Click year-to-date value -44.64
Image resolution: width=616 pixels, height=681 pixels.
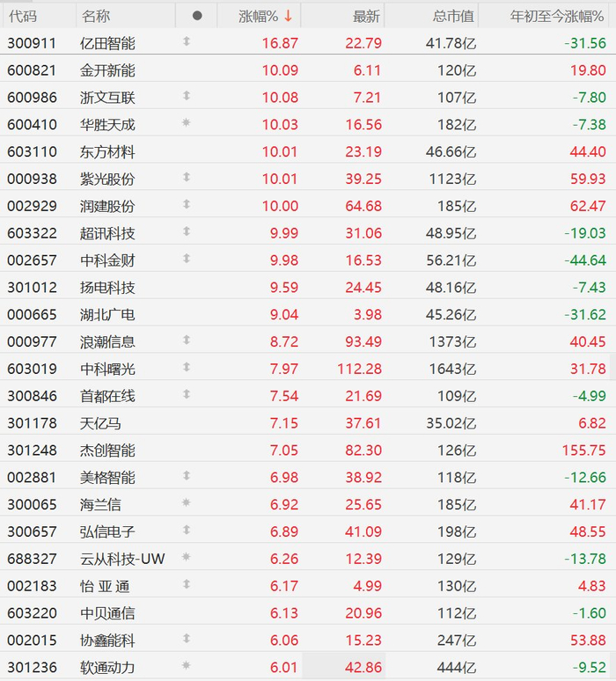pyautogui.click(x=585, y=260)
